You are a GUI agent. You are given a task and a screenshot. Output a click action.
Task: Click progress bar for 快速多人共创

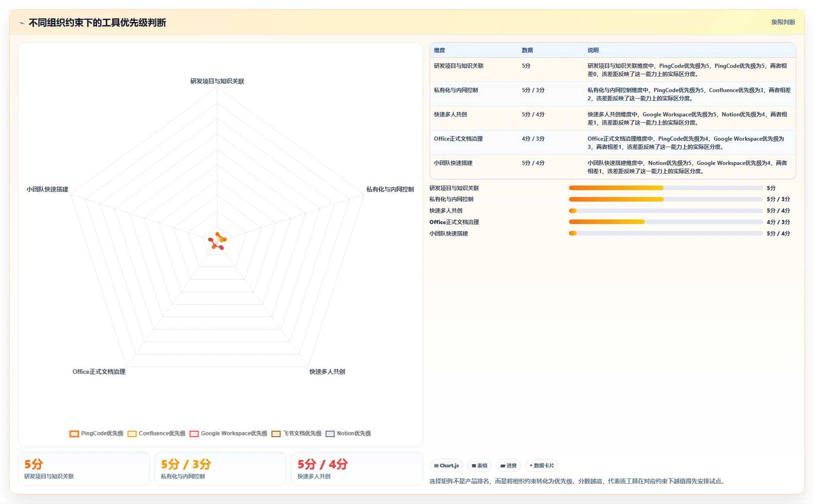tap(666, 211)
